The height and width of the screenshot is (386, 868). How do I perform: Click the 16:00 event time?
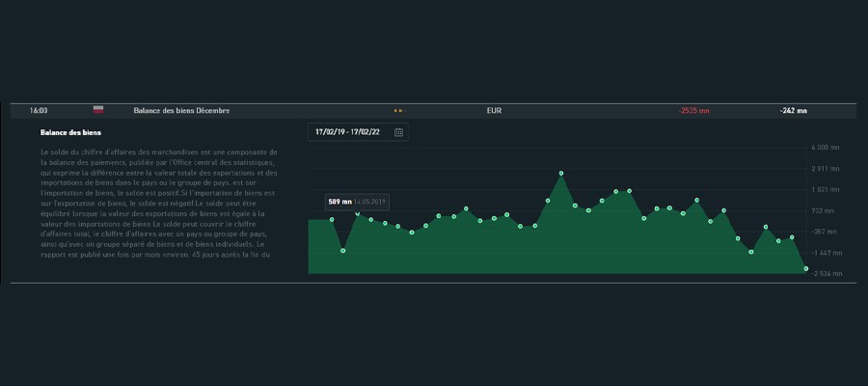click(x=39, y=111)
